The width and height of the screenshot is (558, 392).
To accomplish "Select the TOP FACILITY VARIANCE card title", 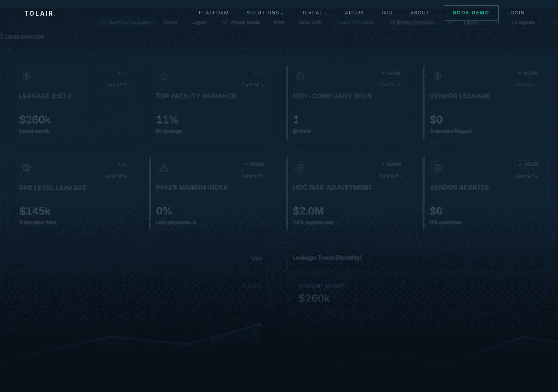I will point(196,96).
